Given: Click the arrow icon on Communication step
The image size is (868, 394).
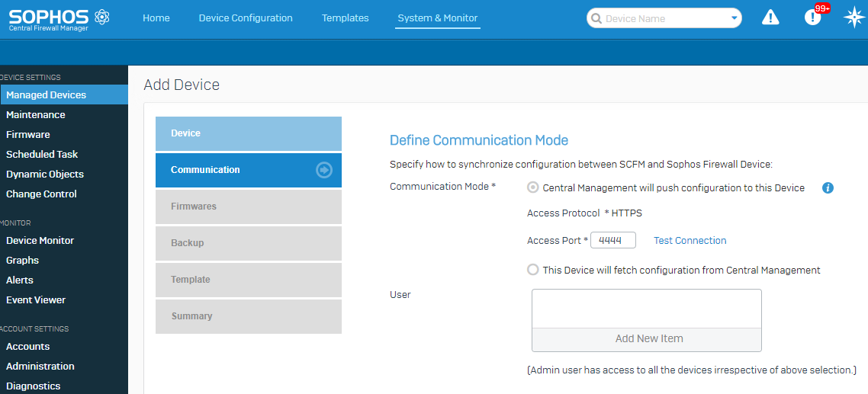Looking at the screenshot, I should (324, 170).
